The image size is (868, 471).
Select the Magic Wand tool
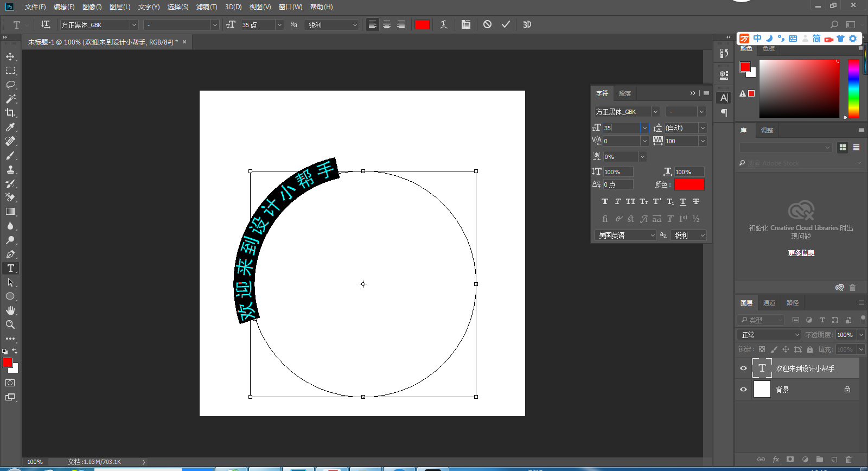10,99
